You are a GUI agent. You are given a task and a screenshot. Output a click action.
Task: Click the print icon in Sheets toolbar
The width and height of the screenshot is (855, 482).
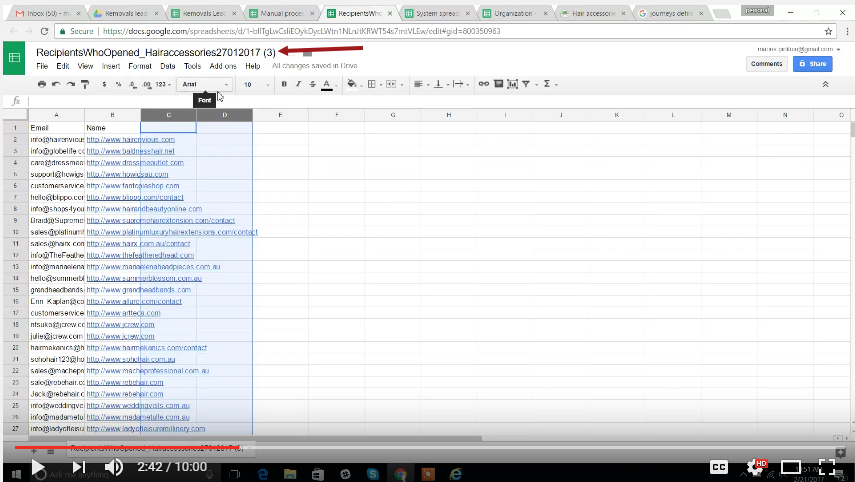42,84
